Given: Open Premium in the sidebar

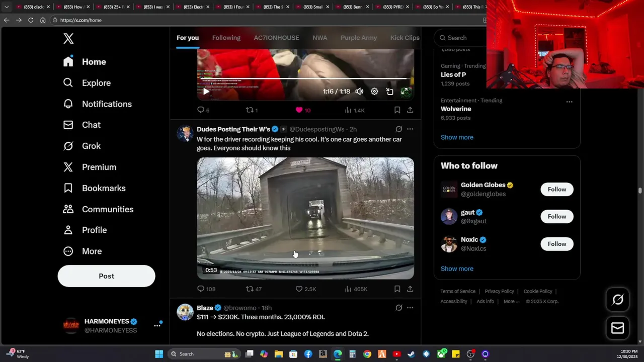Looking at the screenshot, I should point(90,167).
